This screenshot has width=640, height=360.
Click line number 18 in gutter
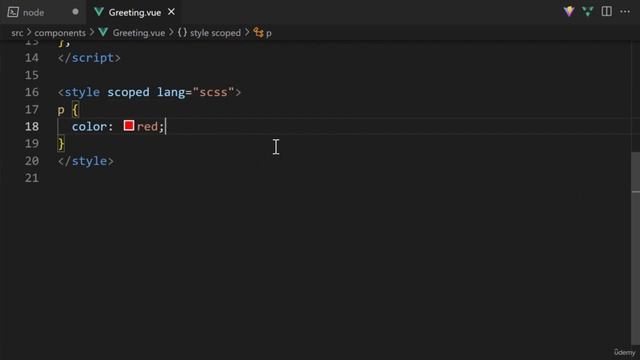point(32,127)
